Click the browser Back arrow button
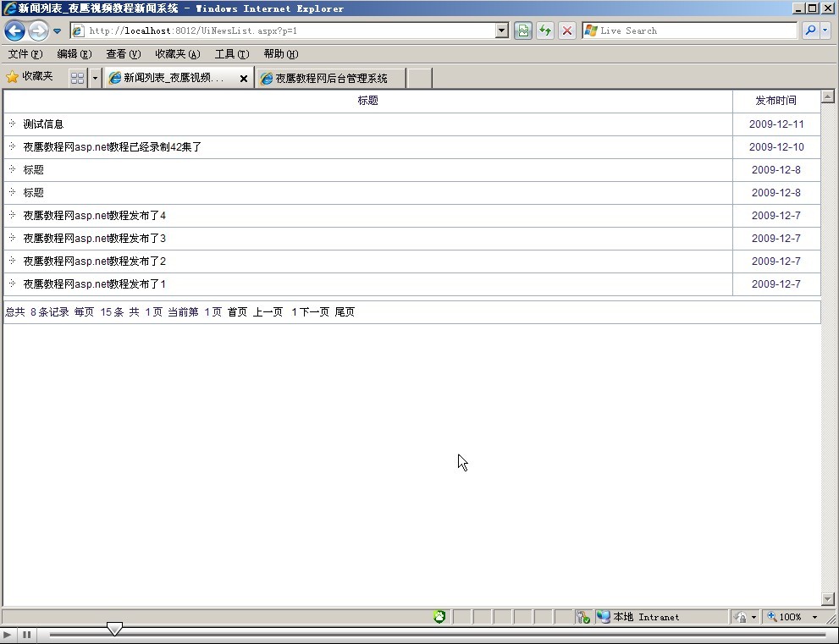This screenshot has width=839, height=644. [15, 31]
